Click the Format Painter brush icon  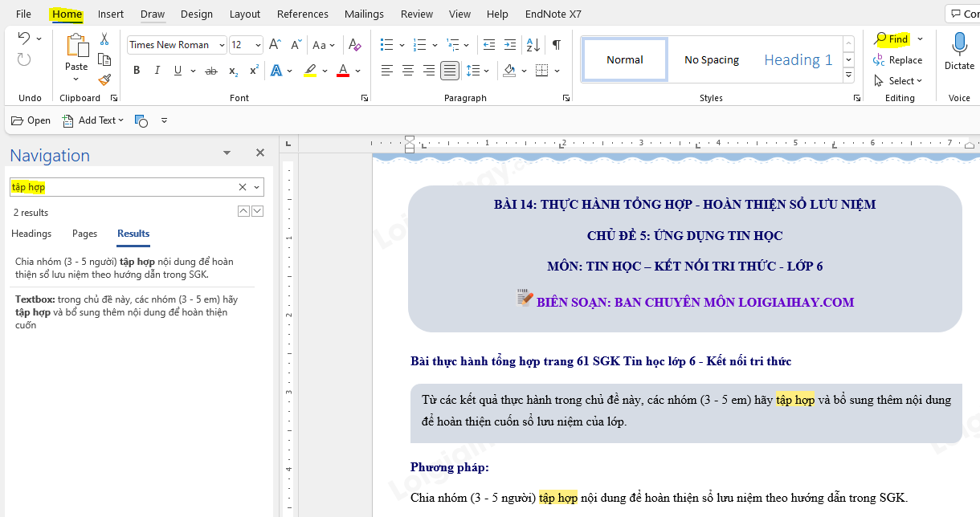tap(104, 79)
